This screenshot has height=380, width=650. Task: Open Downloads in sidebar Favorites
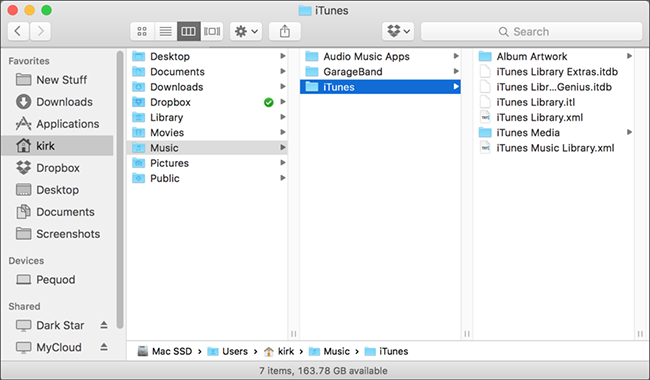click(x=58, y=102)
